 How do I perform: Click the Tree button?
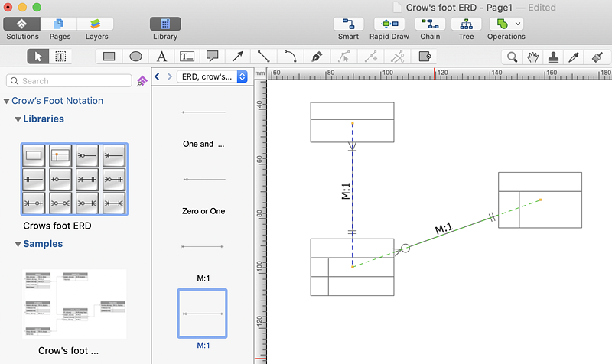[x=466, y=24]
